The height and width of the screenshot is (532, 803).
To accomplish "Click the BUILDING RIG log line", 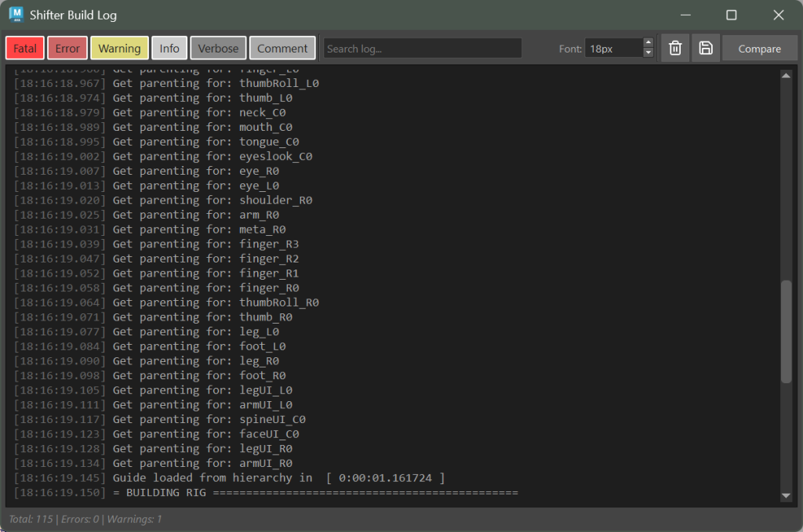I will click(x=314, y=493).
